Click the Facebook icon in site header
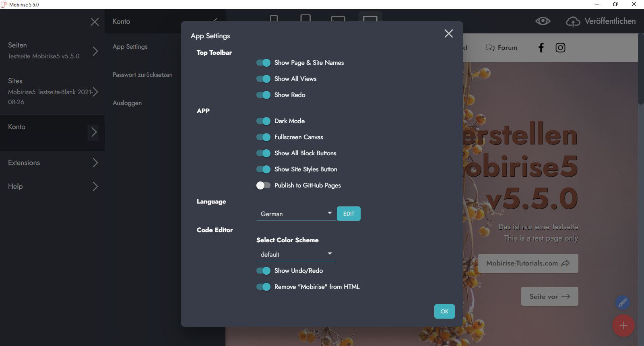This screenshot has width=644, height=346. pos(541,48)
